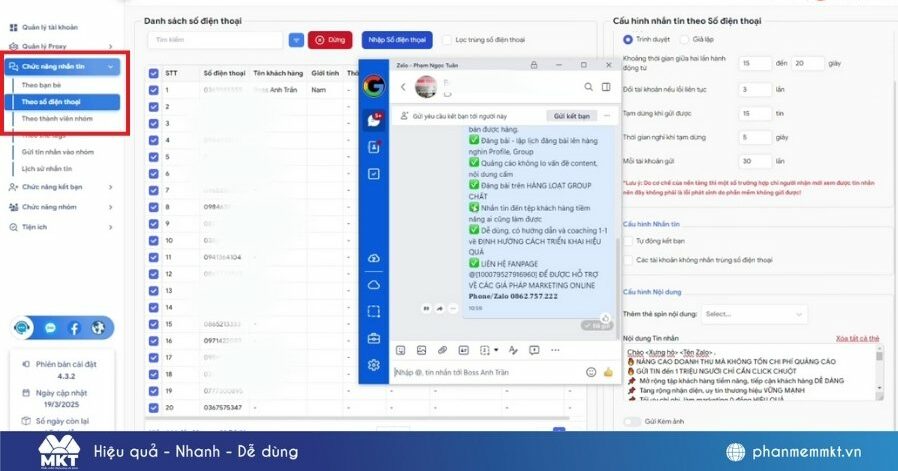Click 'Nội dung Tin nhắn' text area
Screen dimensions: 898x471
(x=753, y=372)
